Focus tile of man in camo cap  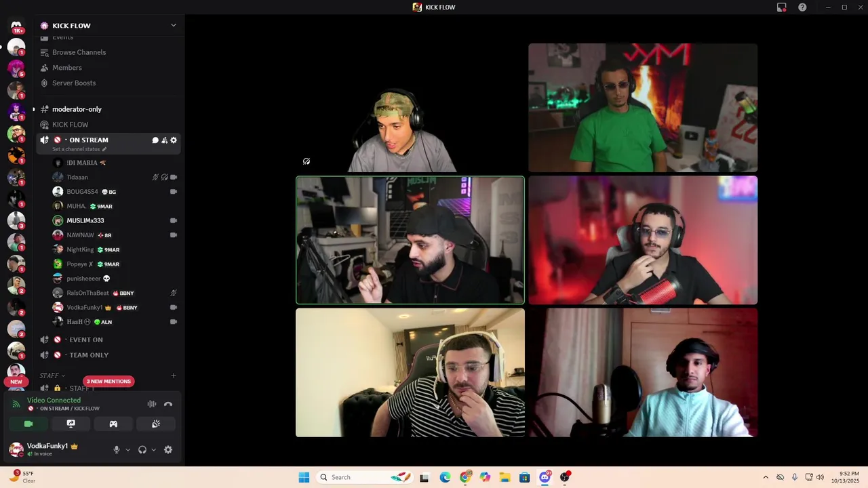click(410, 108)
